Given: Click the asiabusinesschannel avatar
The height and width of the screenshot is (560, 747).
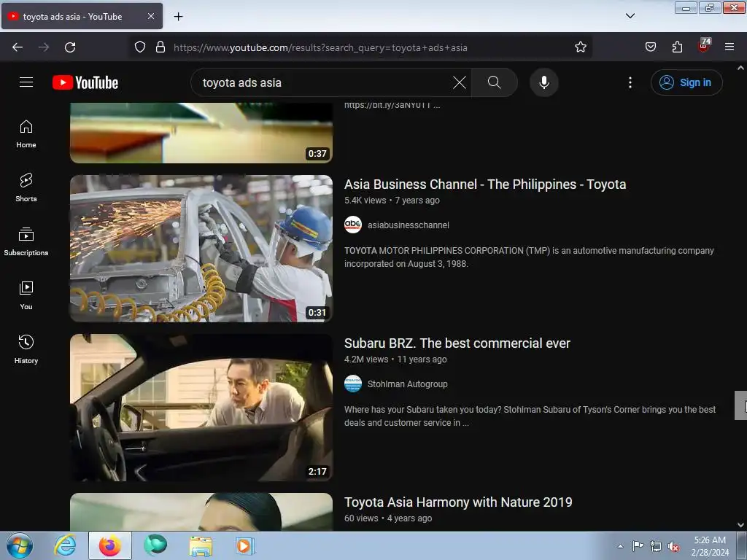Looking at the screenshot, I should click(353, 225).
